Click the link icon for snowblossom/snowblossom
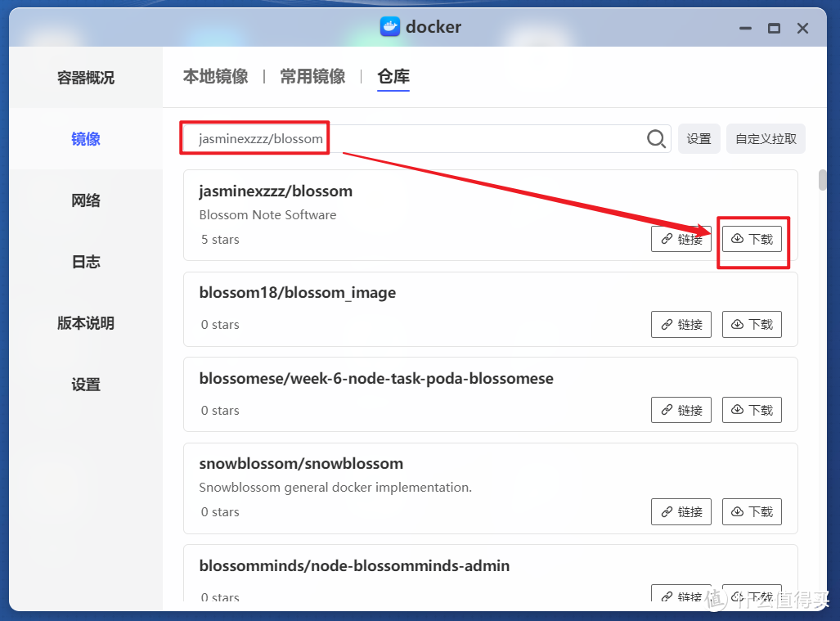The height and width of the screenshot is (621, 840). click(681, 511)
